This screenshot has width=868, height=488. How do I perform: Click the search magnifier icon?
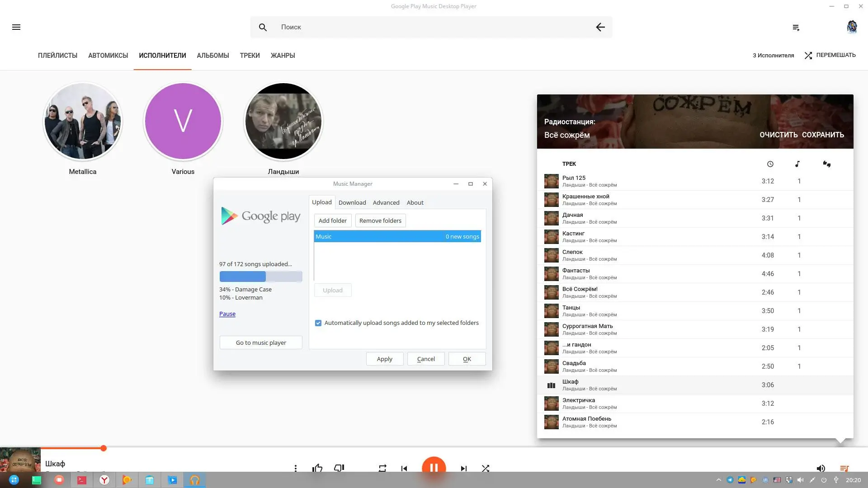pos(263,27)
